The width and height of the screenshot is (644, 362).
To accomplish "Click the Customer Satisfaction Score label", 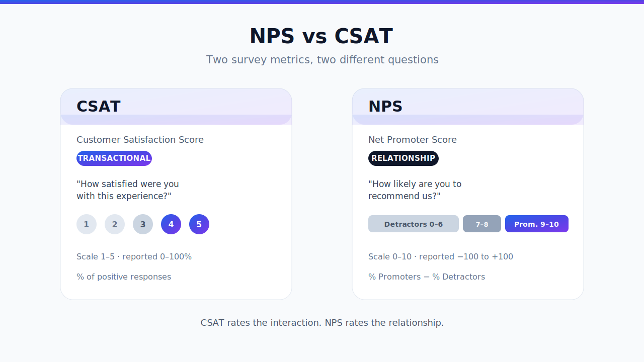I will 140,140.
